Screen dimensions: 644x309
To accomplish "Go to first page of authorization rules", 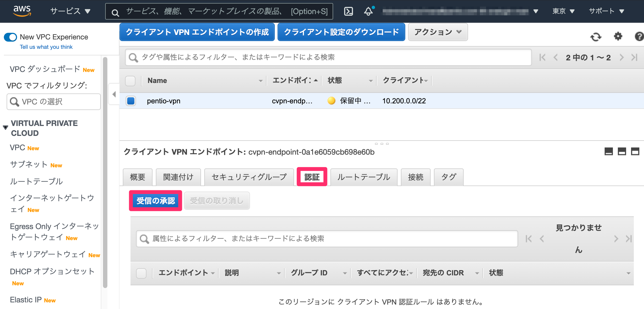I will click(528, 239).
